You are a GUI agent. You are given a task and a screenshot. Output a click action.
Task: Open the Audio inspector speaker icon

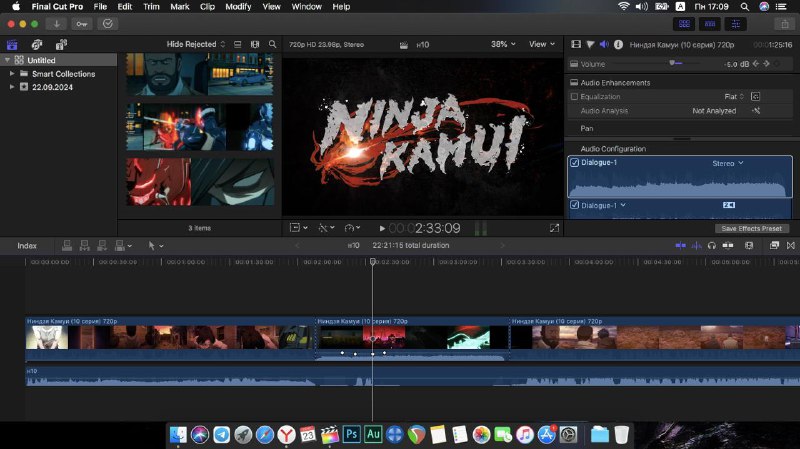click(x=604, y=44)
